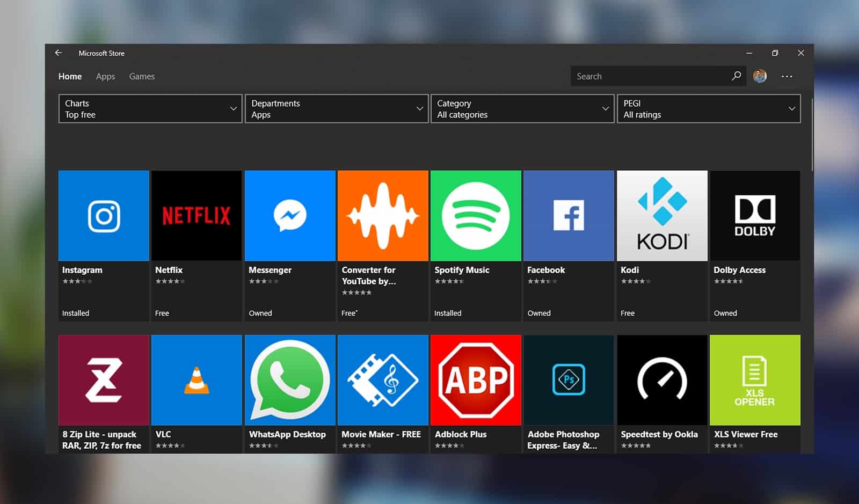The height and width of the screenshot is (504, 859).
Task: Expand the Charts Top free dropdown
Action: click(150, 108)
